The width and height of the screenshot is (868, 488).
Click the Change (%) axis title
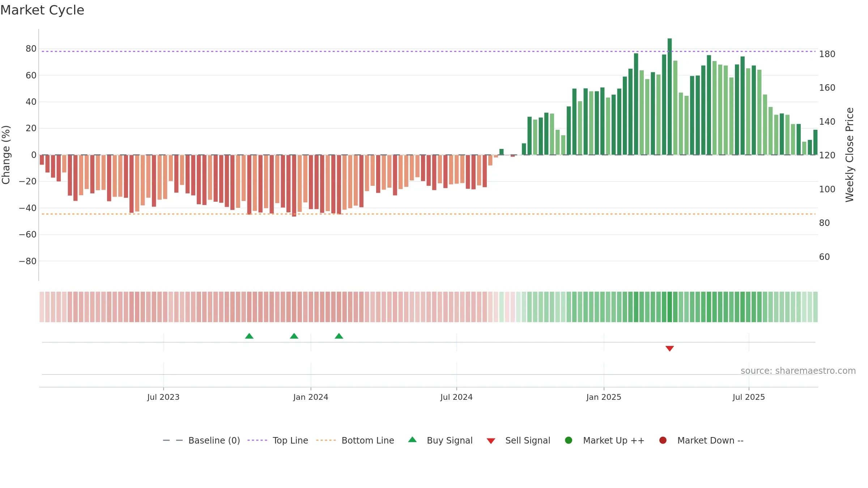tap(6, 155)
